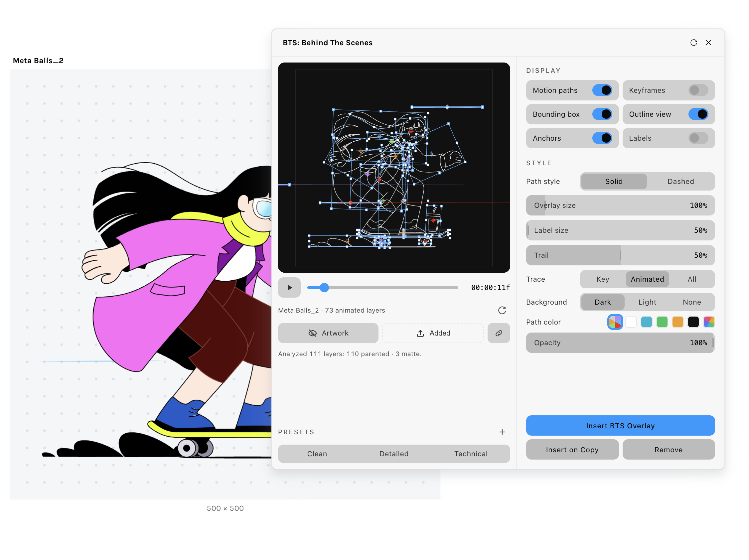Click the timeline scrubber handle
This screenshot has width=749, height=560.
(x=324, y=287)
